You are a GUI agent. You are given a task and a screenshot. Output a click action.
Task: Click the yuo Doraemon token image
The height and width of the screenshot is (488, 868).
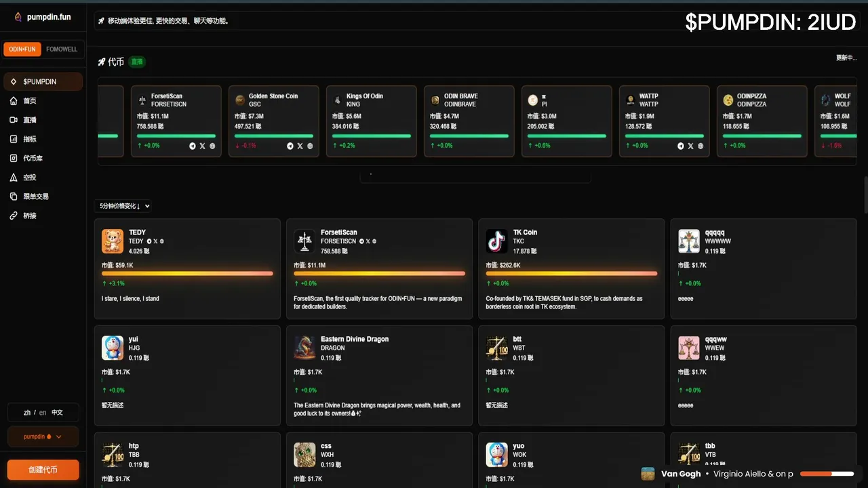click(497, 455)
